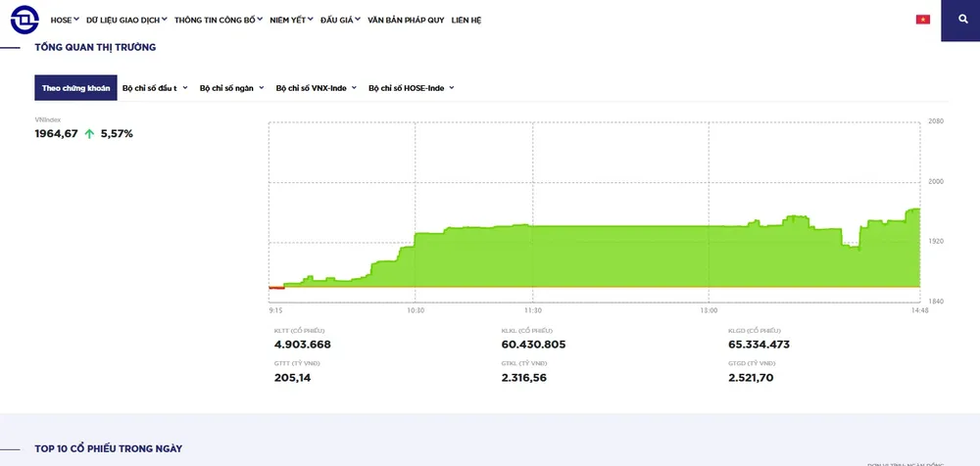Open the Bộ chỉ số VNX-Inde dropdown

[x=316, y=88]
